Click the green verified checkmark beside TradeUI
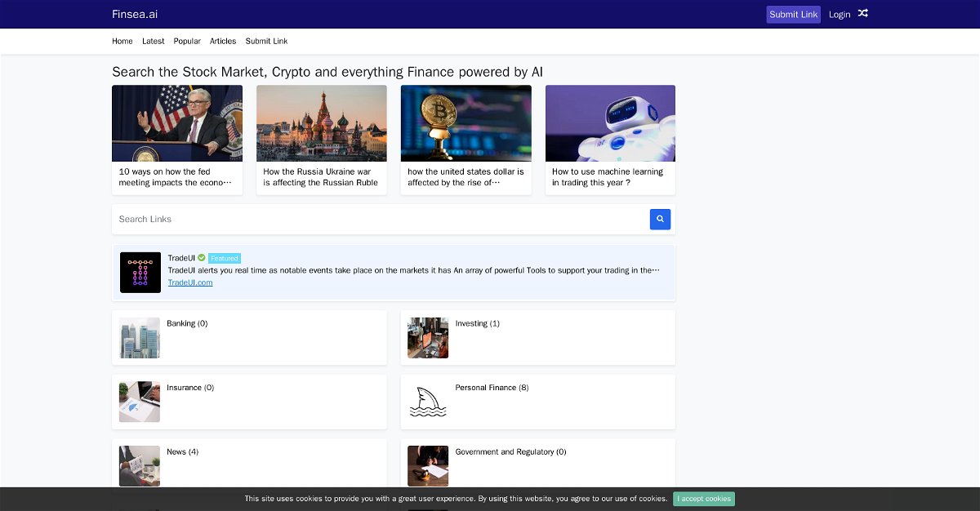 (x=202, y=258)
